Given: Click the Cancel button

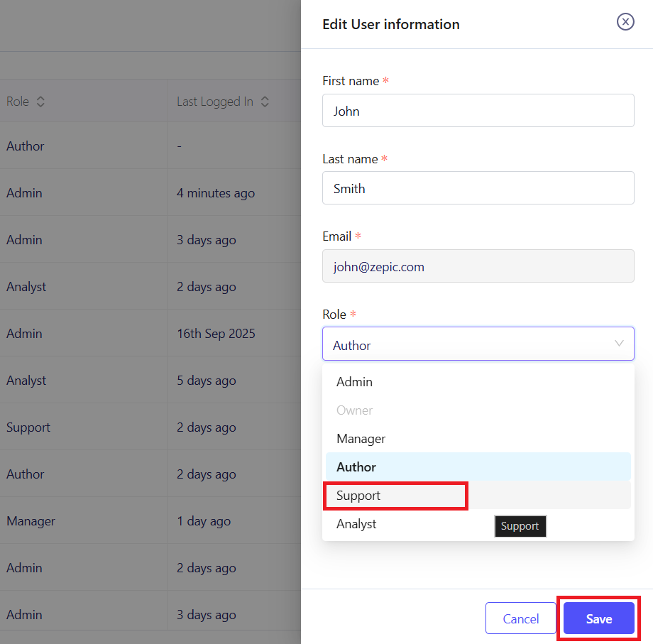Looking at the screenshot, I should (x=520, y=618).
